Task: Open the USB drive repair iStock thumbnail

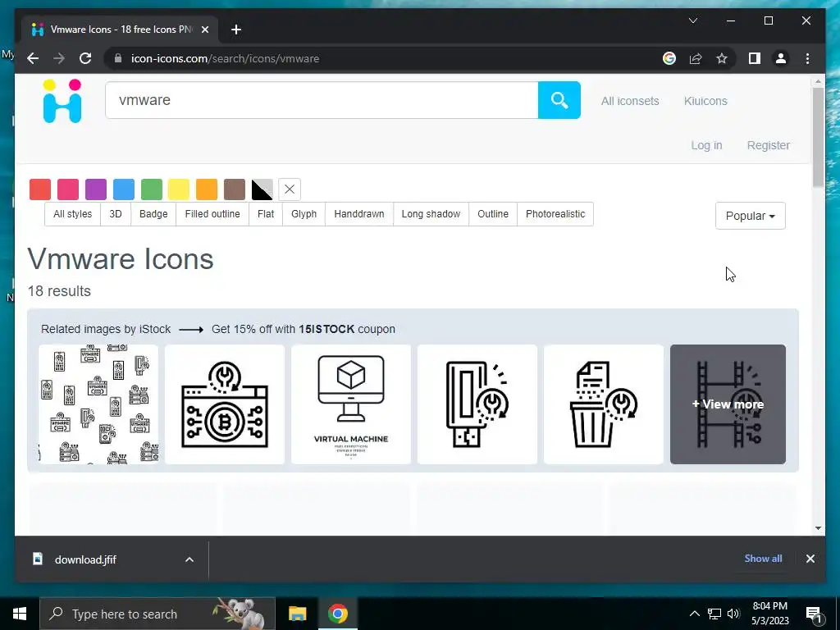Action: click(x=477, y=404)
